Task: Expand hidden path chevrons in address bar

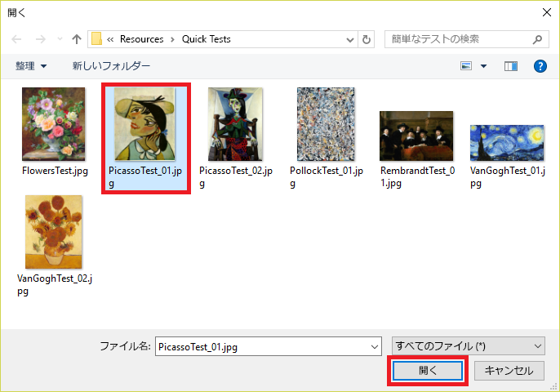Action: click(x=110, y=39)
